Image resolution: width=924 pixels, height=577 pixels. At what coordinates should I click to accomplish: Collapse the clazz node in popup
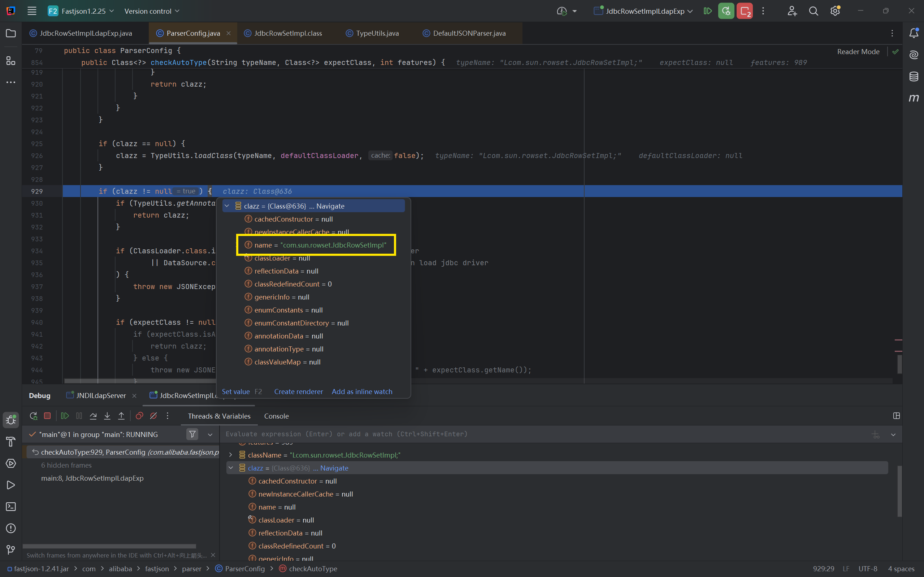pyautogui.click(x=227, y=206)
